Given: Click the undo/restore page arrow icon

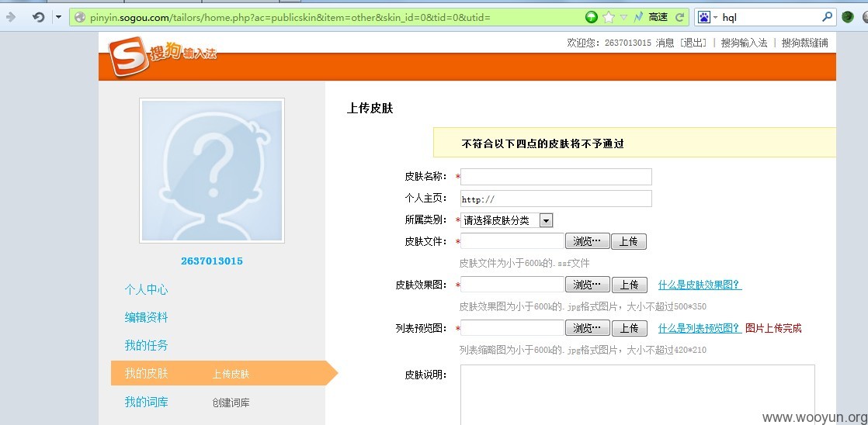Looking at the screenshot, I should click(x=38, y=17).
